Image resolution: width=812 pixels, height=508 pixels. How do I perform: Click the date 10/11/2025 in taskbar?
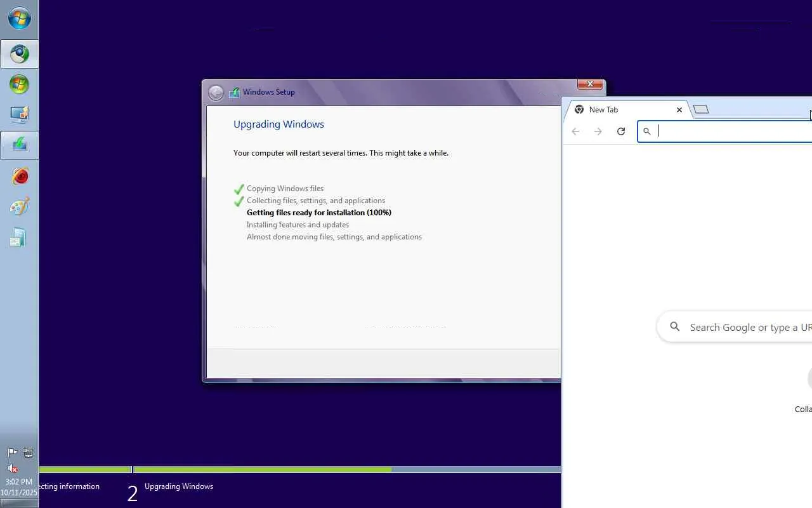(19, 493)
